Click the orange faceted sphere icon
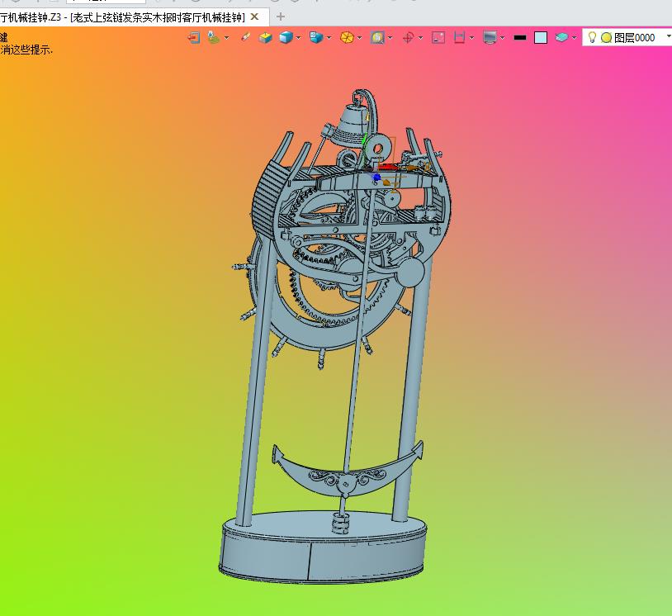Screen dimensions: 672x616 pos(347,38)
